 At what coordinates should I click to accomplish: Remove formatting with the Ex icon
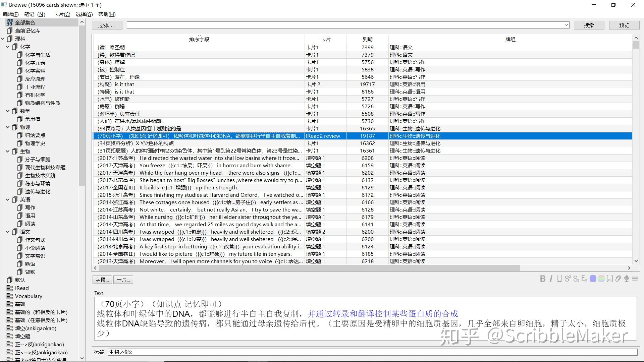(584, 279)
